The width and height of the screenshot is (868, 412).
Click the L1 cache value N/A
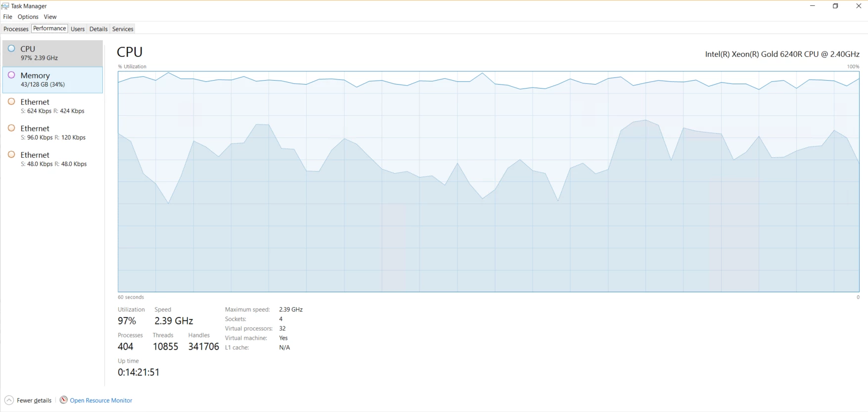click(x=284, y=348)
